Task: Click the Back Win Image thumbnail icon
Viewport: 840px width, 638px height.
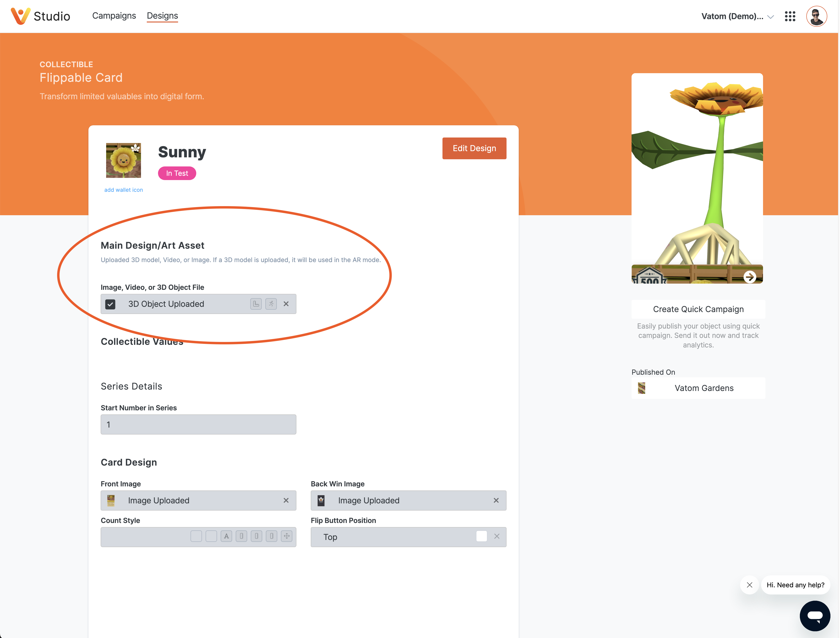Action: coord(321,500)
